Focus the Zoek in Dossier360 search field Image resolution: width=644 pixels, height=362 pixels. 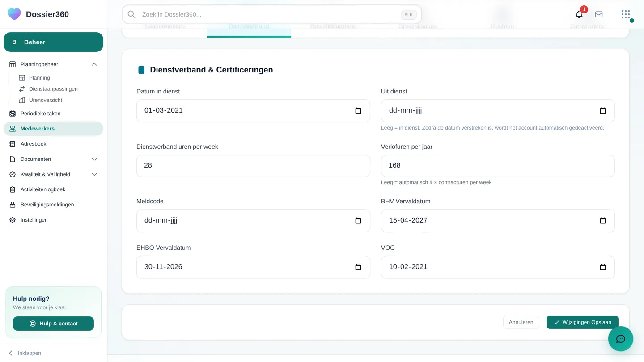272,14
